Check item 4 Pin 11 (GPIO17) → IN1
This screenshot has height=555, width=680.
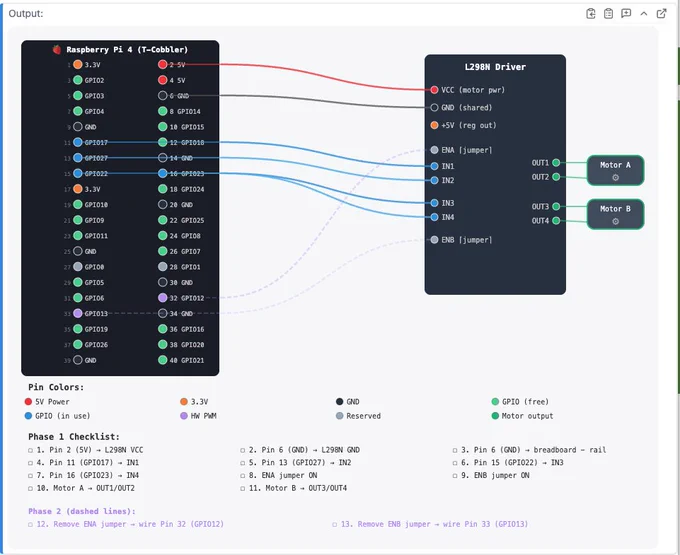point(30,463)
